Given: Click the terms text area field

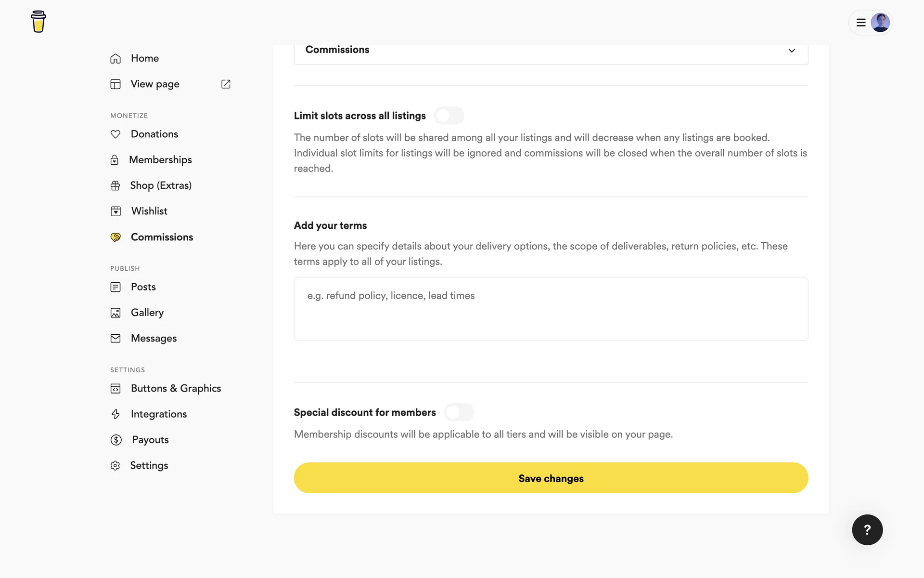Looking at the screenshot, I should 551,309.
